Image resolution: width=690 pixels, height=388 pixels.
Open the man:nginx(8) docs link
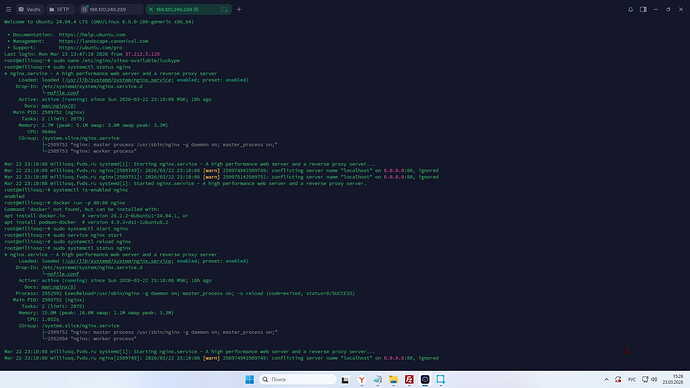click(59, 106)
